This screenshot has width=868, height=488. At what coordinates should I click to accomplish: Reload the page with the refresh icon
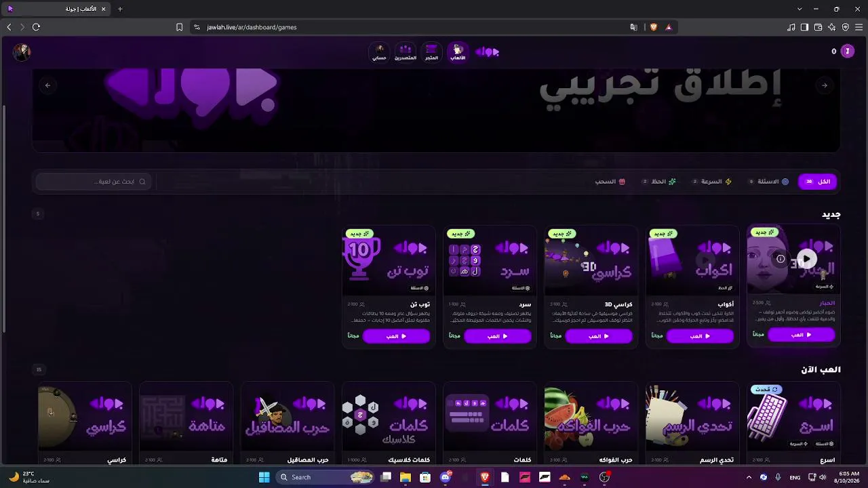click(x=36, y=27)
